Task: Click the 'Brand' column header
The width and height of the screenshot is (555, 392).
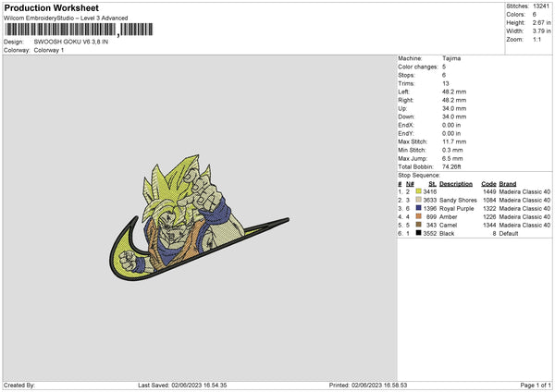Action: tap(508, 184)
